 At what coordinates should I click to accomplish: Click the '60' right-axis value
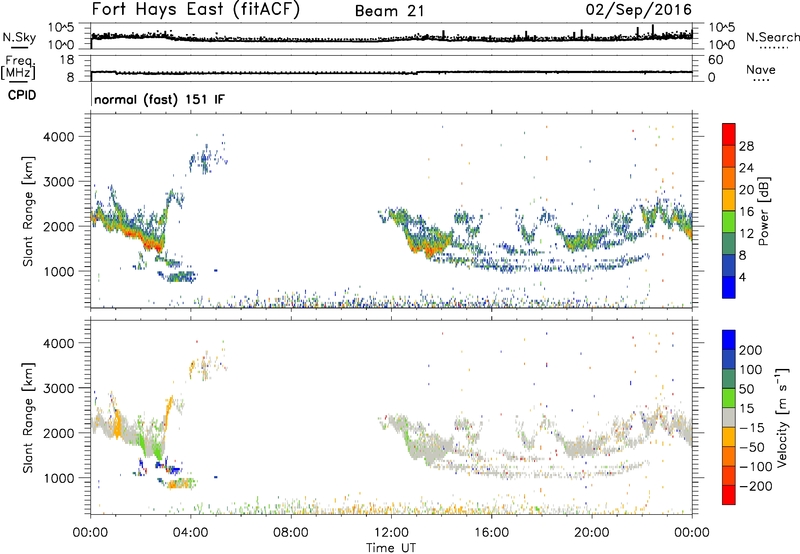tap(715, 60)
